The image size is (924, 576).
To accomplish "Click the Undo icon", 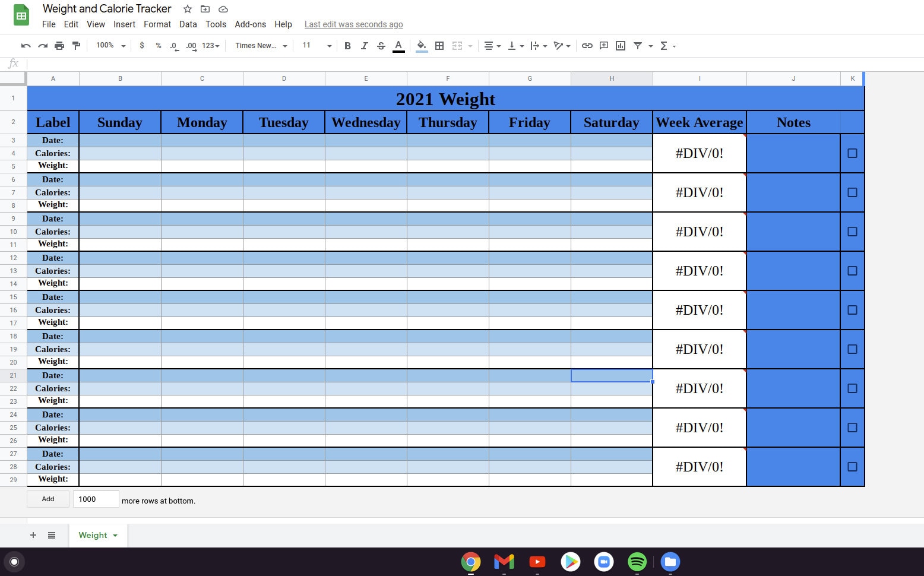I will pyautogui.click(x=25, y=46).
